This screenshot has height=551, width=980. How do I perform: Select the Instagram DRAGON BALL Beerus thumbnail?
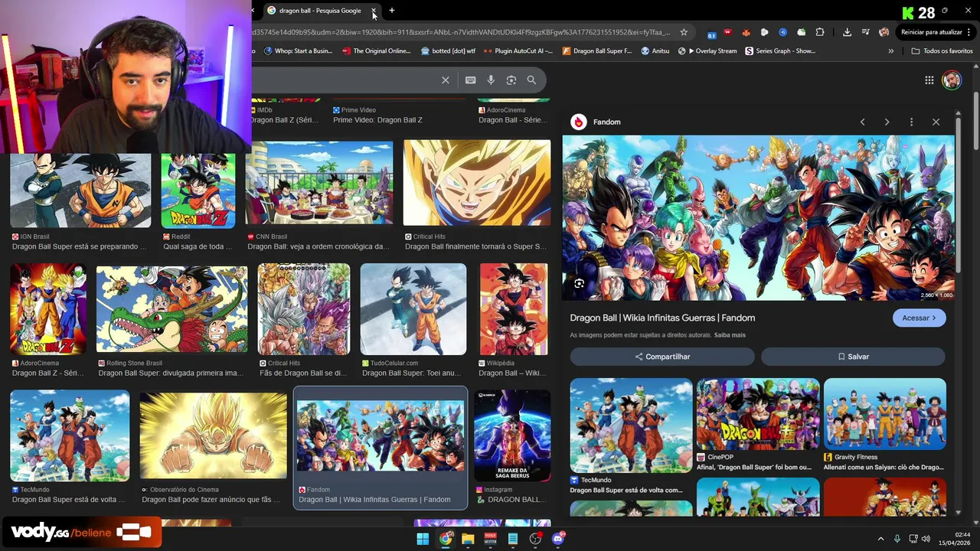click(x=512, y=435)
